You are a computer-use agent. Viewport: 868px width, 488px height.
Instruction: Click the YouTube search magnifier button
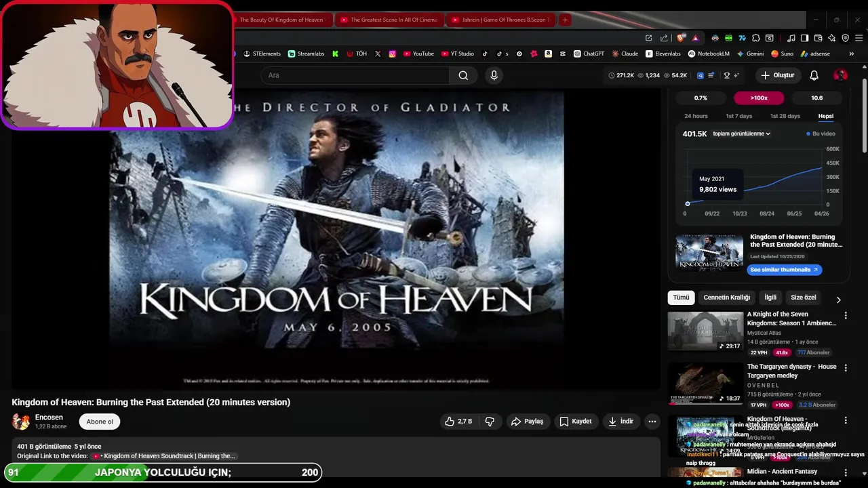[x=463, y=75]
